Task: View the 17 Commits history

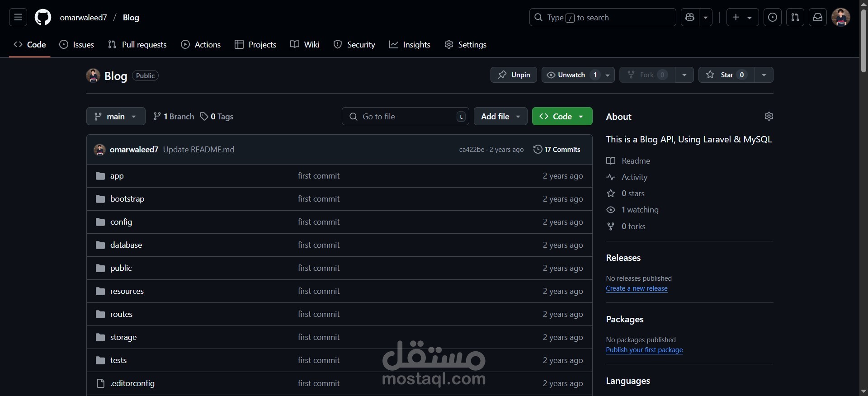Action: click(x=557, y=150)
